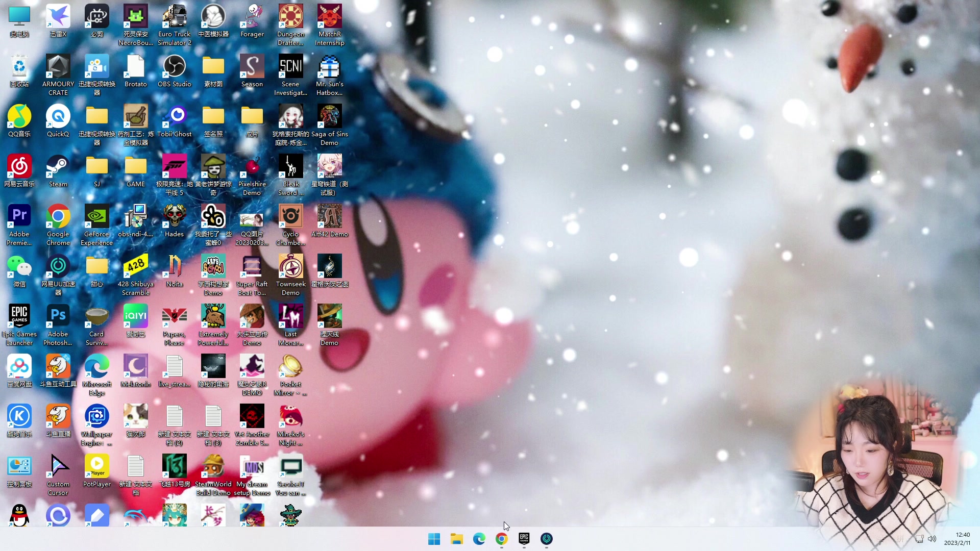Viewport: 980px width, 551px height.
Task: Select the QuickQ shortcut
Action: 58,121
